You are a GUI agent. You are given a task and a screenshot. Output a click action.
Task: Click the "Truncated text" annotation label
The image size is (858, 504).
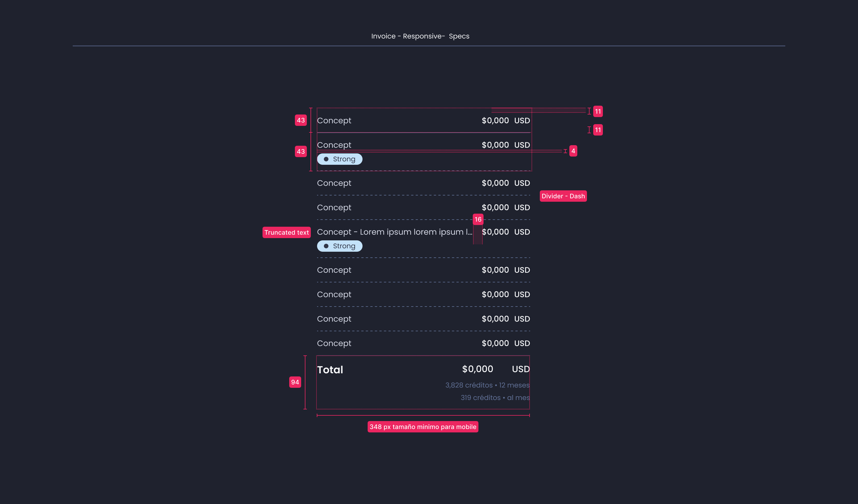tap(286, 232)
